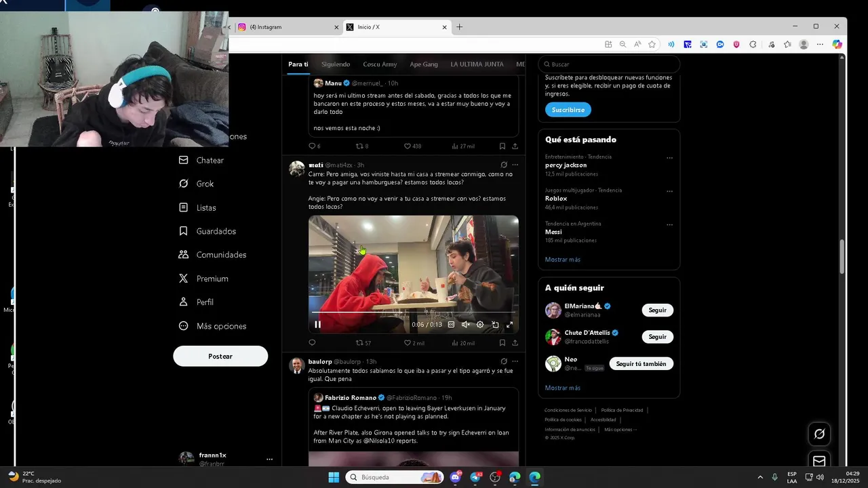The height and width of the screenshot is (488, 868).
Task: Expand Más opciones in sidebar
Action: point(213,326)
